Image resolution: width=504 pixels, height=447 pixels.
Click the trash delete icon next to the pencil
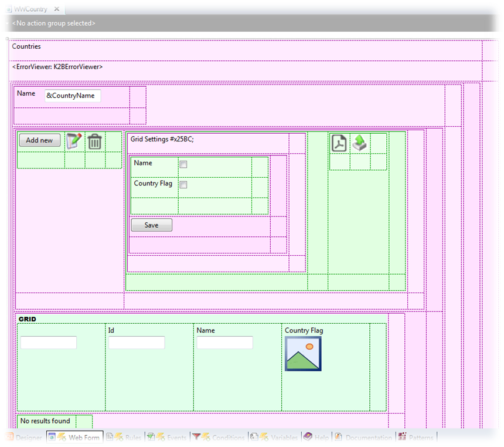point(94,141)
